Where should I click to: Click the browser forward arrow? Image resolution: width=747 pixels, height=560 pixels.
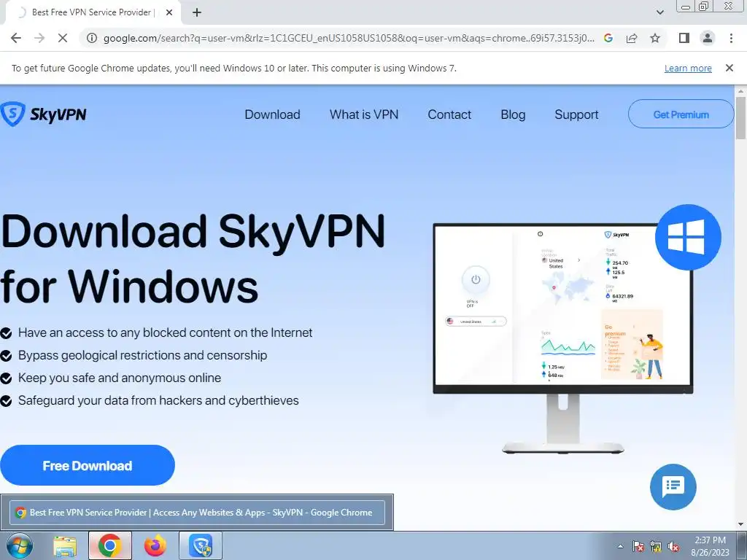(x=39, y=38)
